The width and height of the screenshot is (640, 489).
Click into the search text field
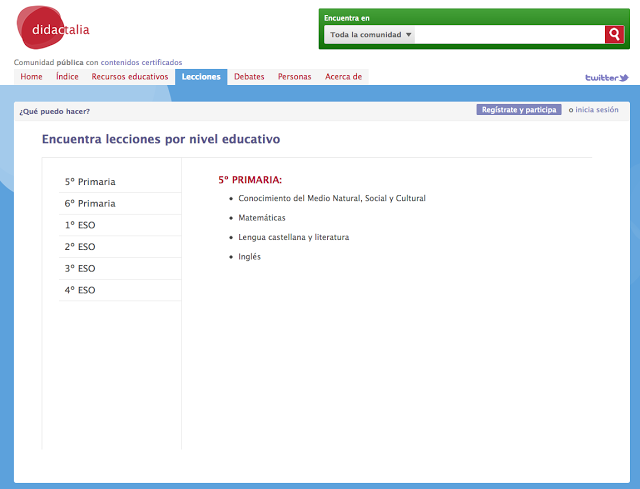(x=508, y=35)
